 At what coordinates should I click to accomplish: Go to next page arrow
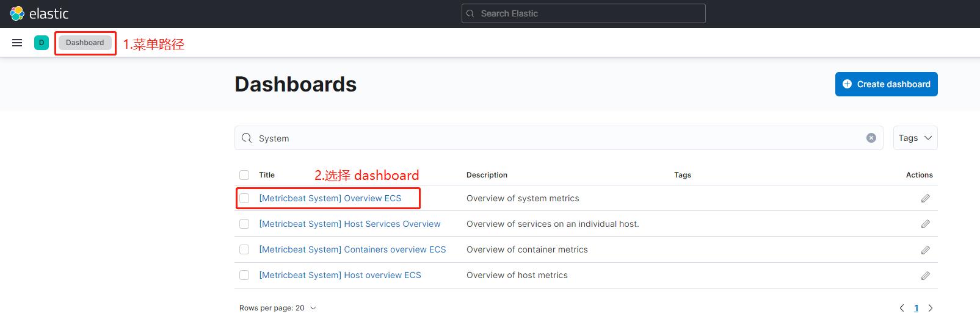[931, 308]
